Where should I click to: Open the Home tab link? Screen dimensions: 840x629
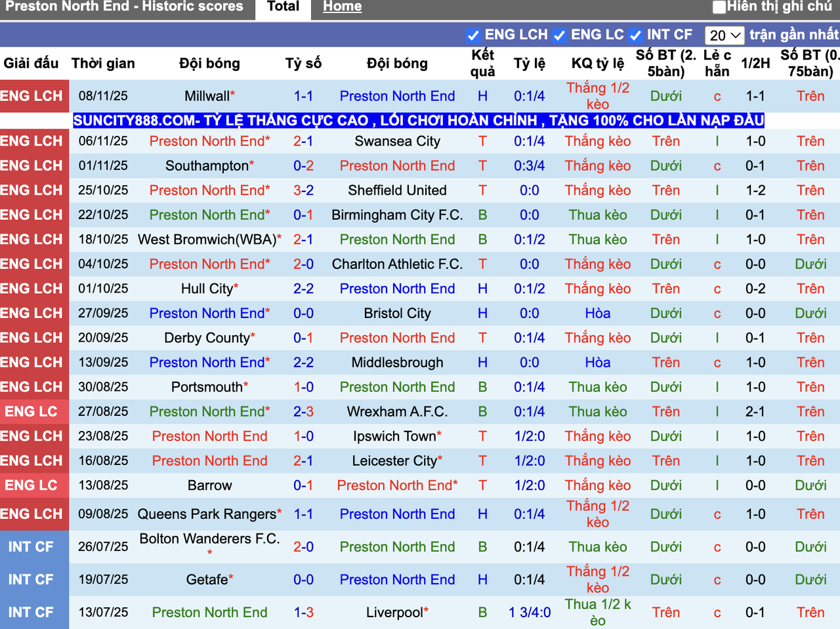342,7
